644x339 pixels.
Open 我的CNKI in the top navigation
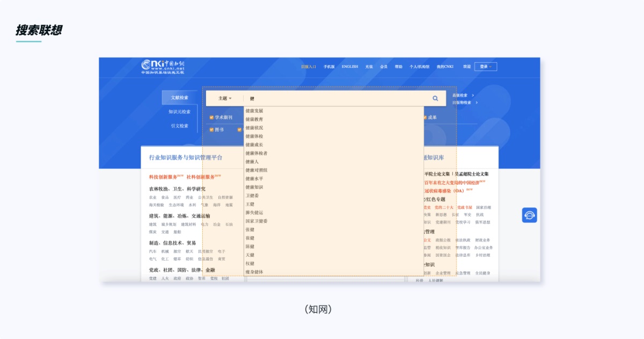445,67
